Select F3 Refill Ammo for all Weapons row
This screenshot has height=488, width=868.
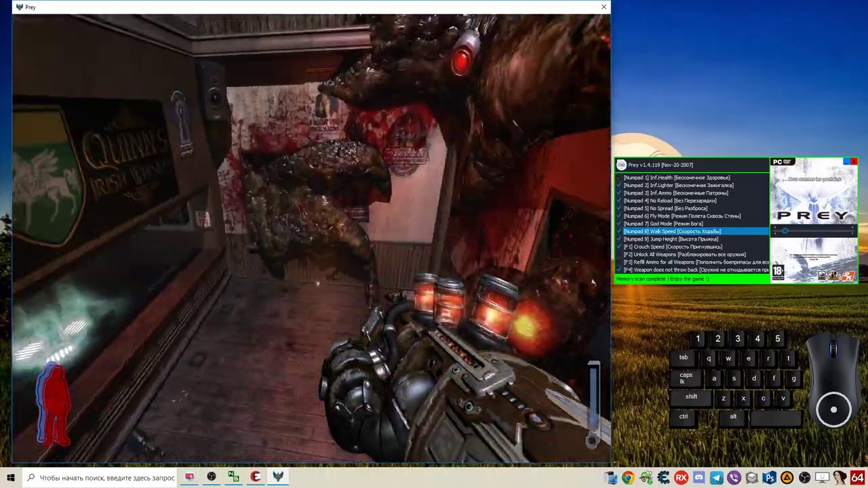tap(692, 262)
